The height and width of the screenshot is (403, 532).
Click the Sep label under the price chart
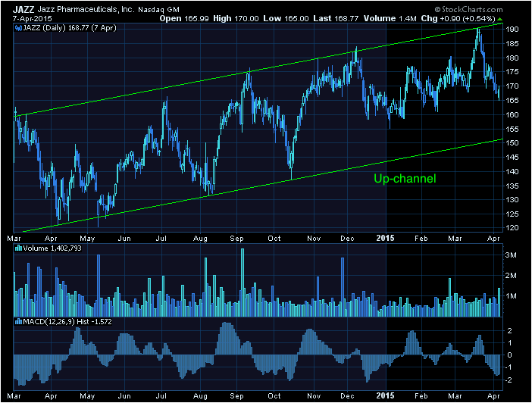pyautogui.click(x=236, y=238)
